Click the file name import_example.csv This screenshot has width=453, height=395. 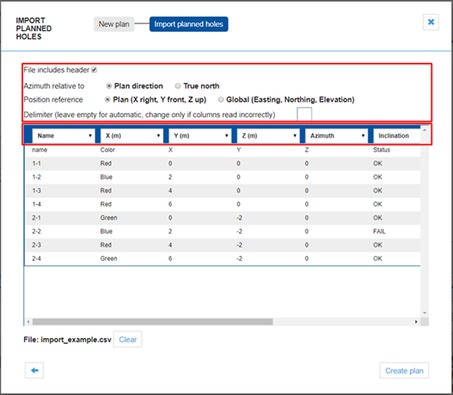(x=76, y=340)
